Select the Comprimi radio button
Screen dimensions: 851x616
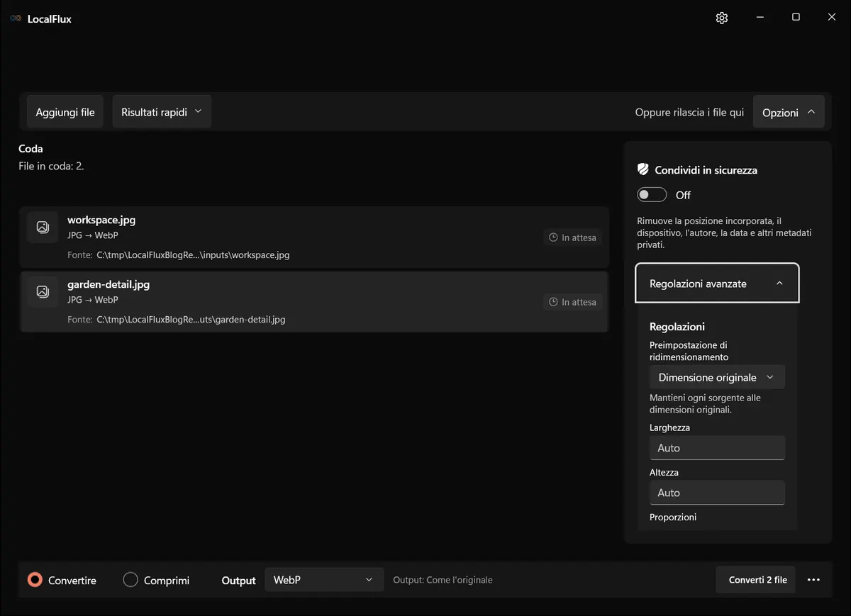coord(130,580)
